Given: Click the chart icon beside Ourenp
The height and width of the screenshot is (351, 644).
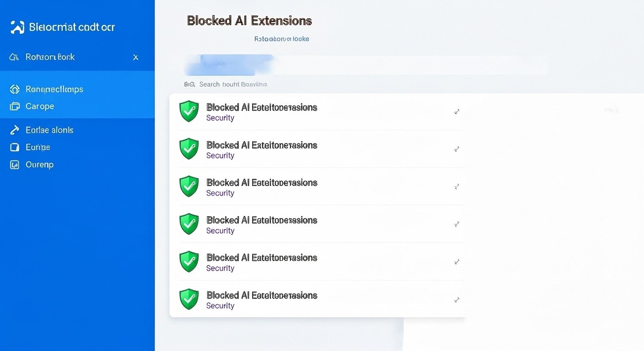Looking at the screenshot, I should (x=15, y=165).
